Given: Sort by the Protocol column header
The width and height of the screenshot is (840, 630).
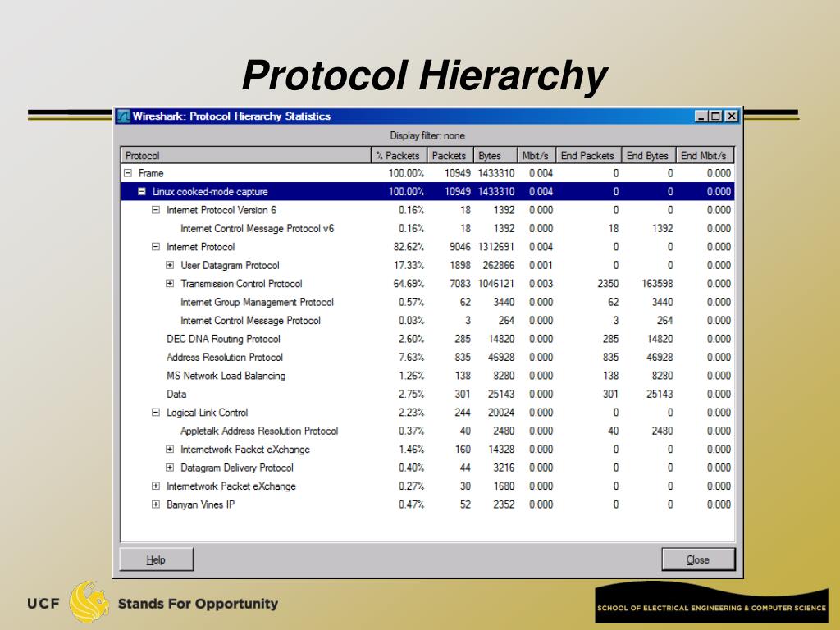Looking at the screenshot, I should [x=245, y=155].
